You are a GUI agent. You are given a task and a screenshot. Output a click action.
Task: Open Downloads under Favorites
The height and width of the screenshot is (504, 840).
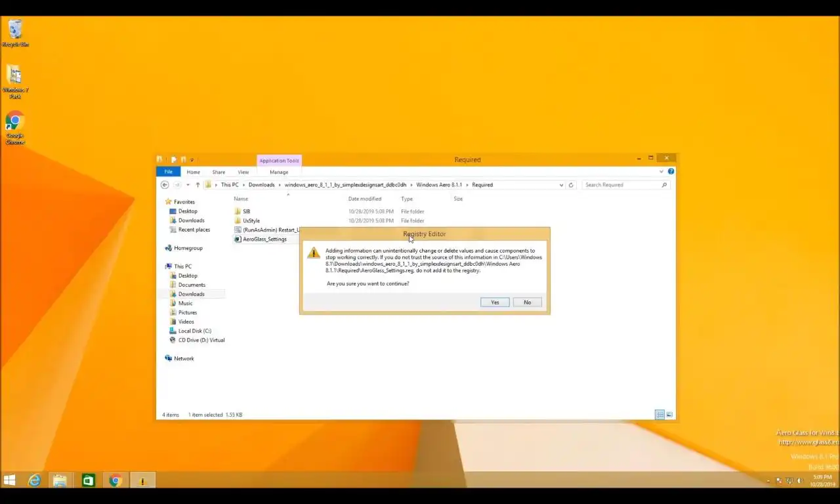(187, 220)
